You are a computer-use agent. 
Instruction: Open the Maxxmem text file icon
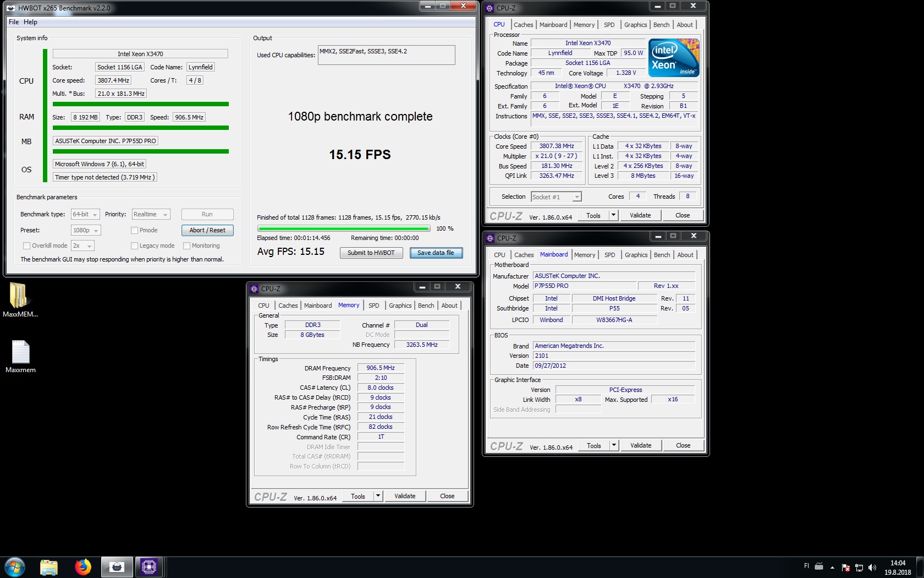[20, 356]
